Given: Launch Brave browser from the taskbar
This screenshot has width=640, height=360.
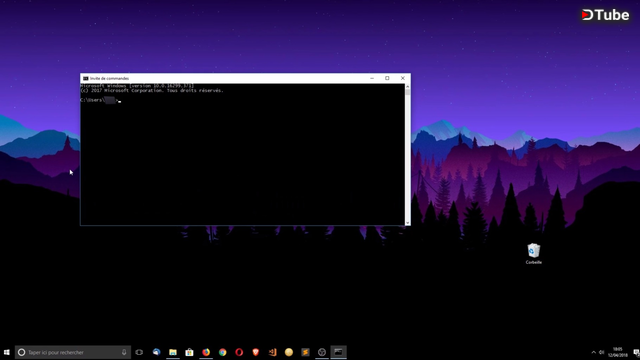Looking at the screenshot, I should (256, 352).
